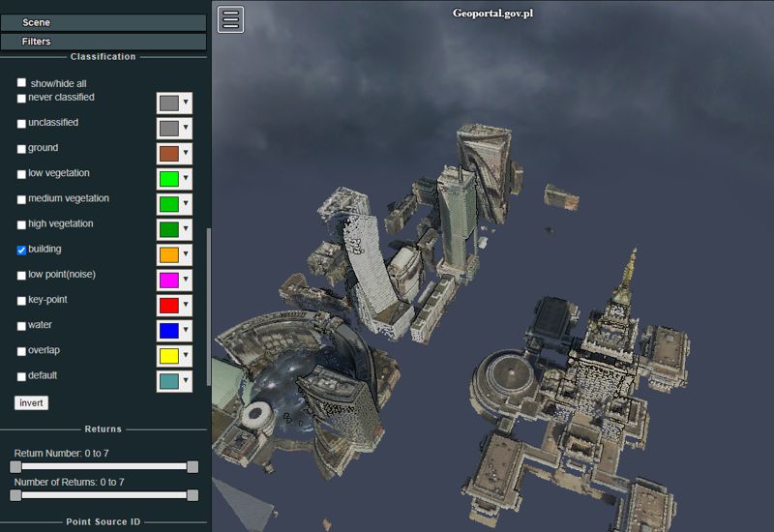Viewport: 774px width, 532px height.
Task: Click the Return Number slider left handle
Action: [x=15, y=466]
